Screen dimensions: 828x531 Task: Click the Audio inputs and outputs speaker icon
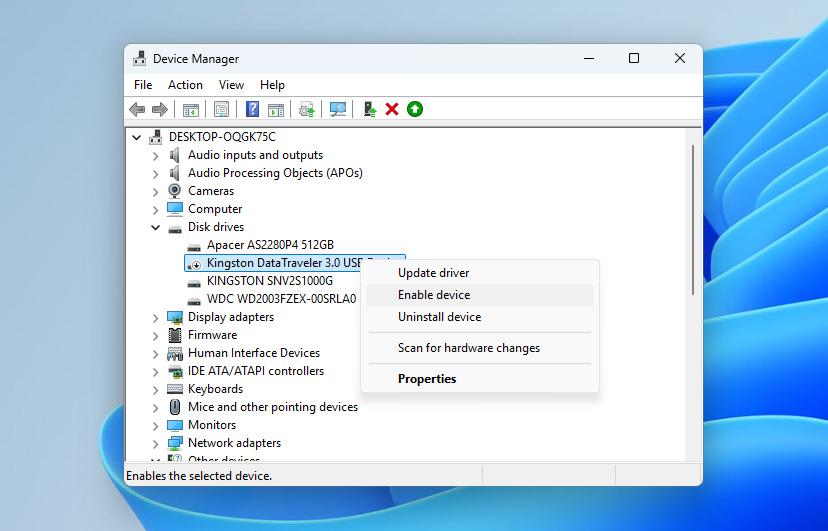[174, 155]
